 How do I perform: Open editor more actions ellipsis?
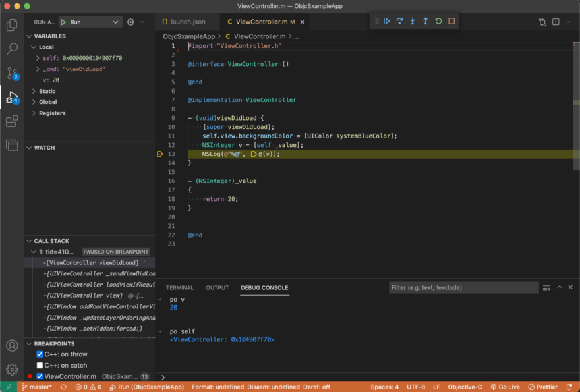pyautogui.click(x=569, y=22)
